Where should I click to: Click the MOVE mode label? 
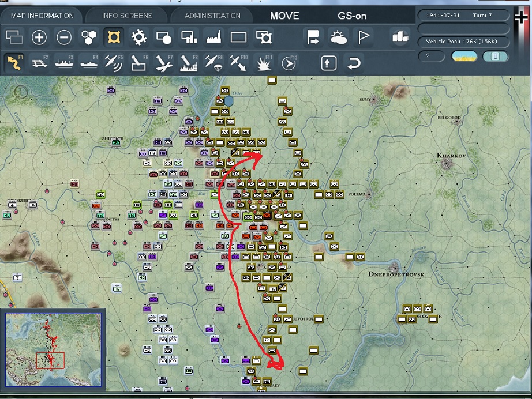(x=284, y=16)
